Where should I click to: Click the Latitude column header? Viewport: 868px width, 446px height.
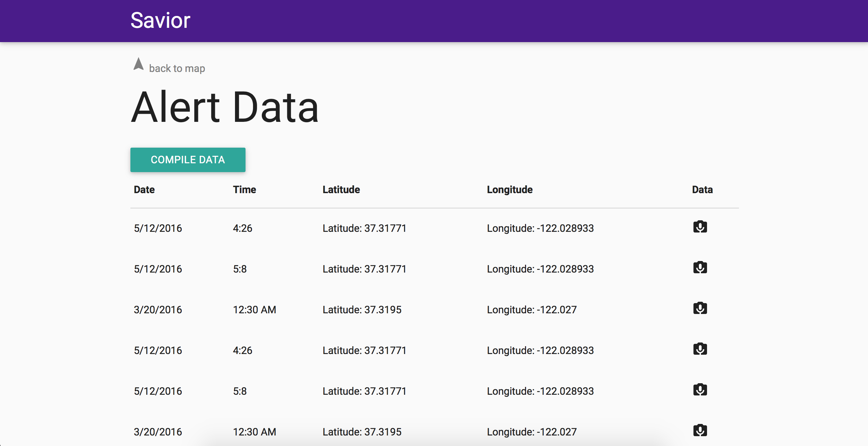(x=341, y=189)
